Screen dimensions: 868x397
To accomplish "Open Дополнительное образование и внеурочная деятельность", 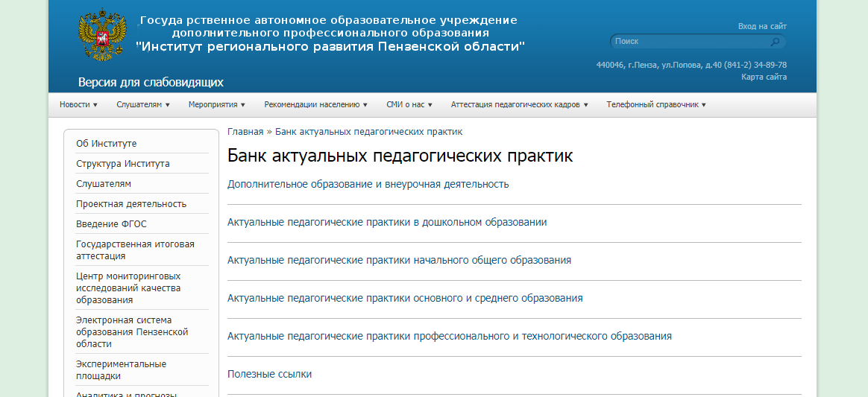I will [368, 184].
